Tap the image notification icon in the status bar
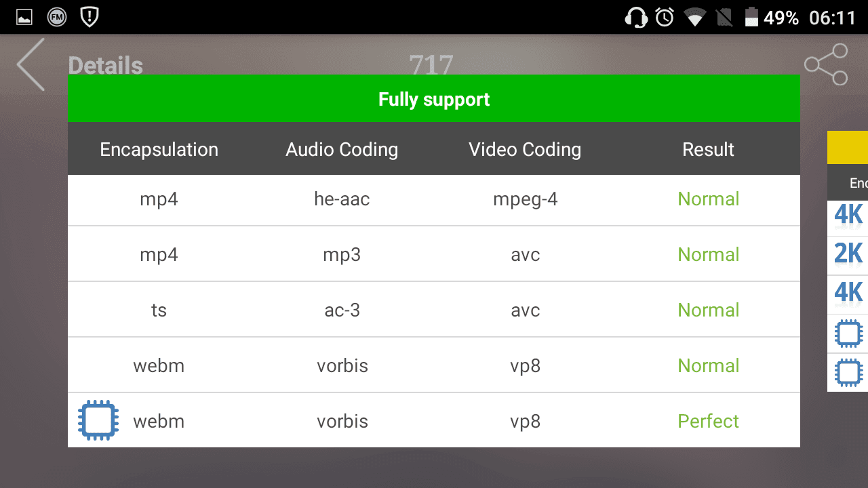Image resolution: width=868 pixels, height=488 pixels. (24, 18)
